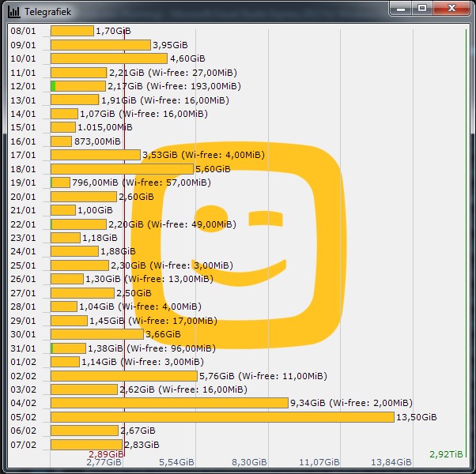Click the 2,89GiB average marker label
The width and height of the screenshot is (476, 474).
(x=106, y=454)
